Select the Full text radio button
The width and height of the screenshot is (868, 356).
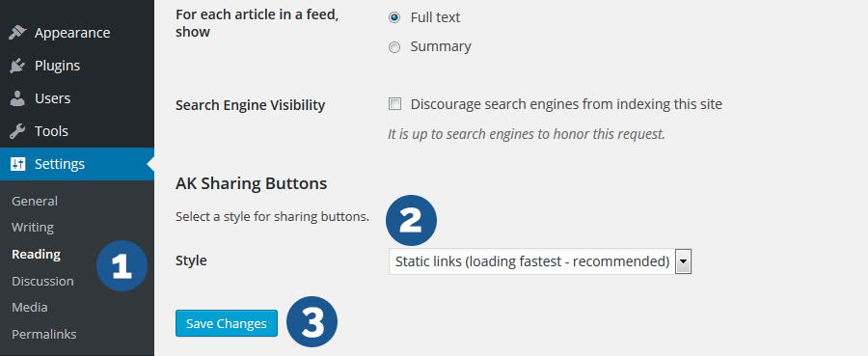point(394,17)
